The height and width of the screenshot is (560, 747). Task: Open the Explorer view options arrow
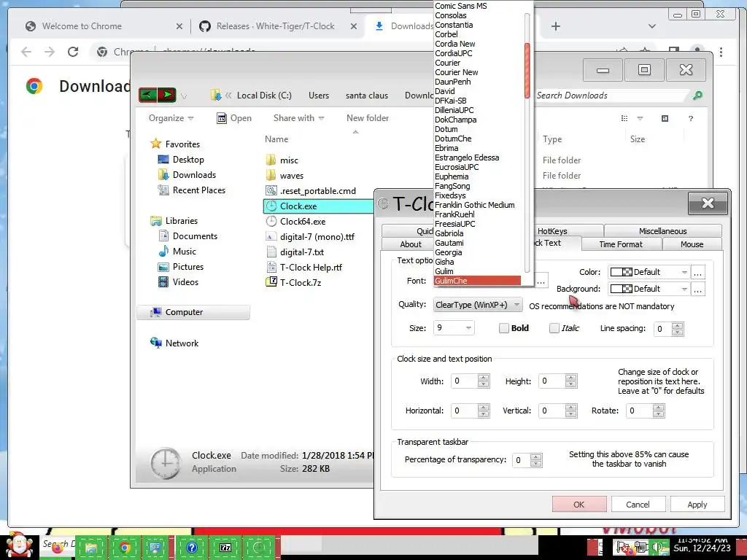(640, 118)
